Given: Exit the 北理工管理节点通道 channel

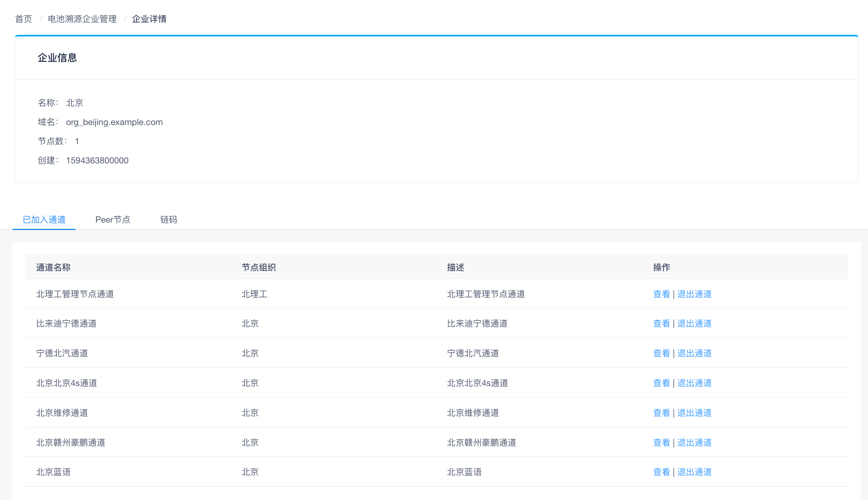Looking at the screenshot, I should pos(694,294).
